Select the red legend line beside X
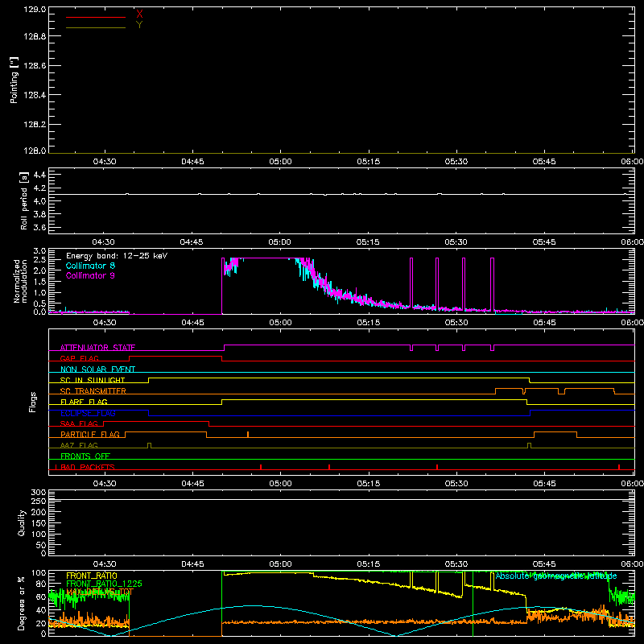 click(96, 17)
